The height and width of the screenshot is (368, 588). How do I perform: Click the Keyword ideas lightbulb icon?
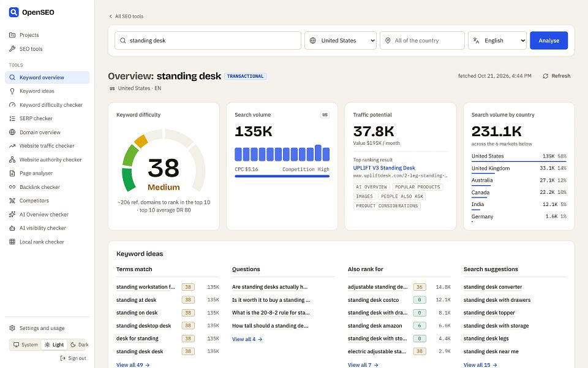coord(12,91)
